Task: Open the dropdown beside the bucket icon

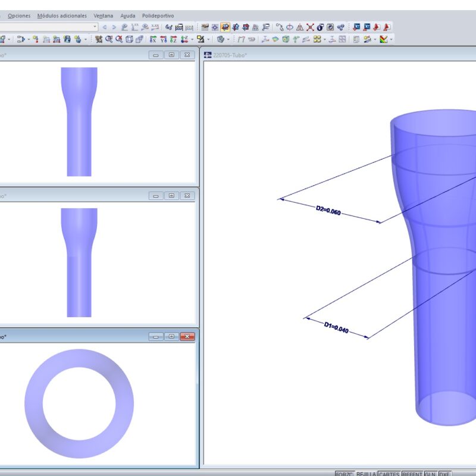Action: pyautogui.click(x=86, y=39)
